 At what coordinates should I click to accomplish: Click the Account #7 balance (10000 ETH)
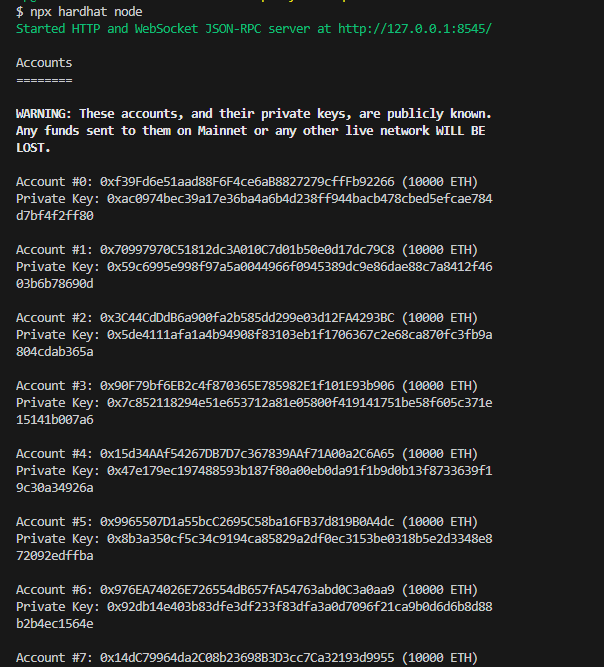[440, 657]
